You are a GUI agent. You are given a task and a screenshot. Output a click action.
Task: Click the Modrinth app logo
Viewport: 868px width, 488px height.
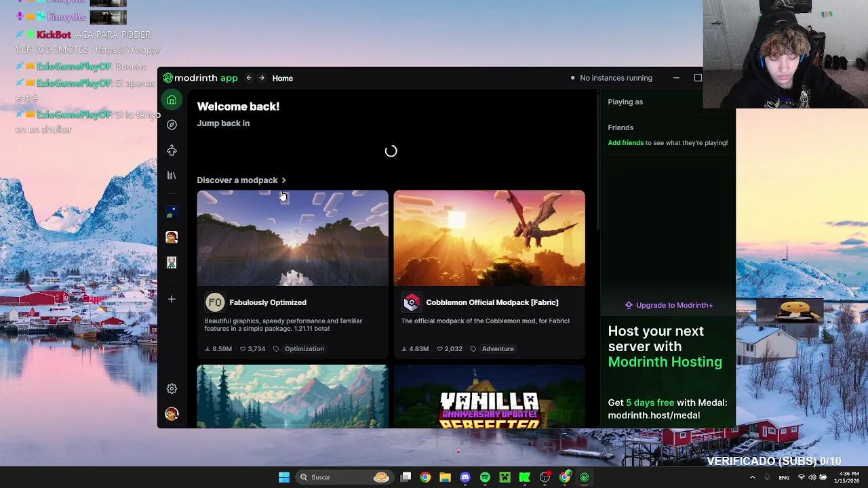click(x=201, y=78)
